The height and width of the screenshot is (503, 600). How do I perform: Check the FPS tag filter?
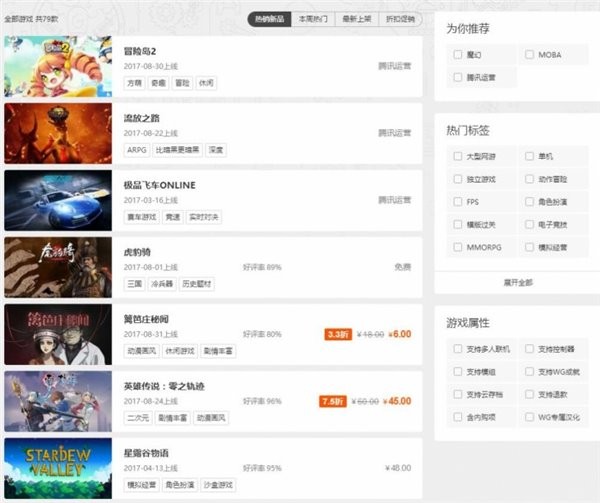pyautogui.click(x=458, y=201)
